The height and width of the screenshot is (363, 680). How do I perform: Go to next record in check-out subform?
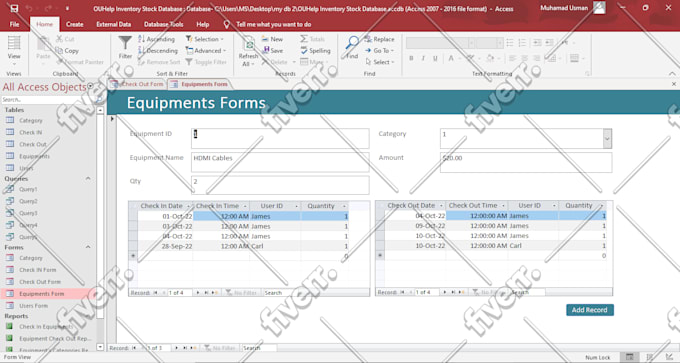click(445, 292)
